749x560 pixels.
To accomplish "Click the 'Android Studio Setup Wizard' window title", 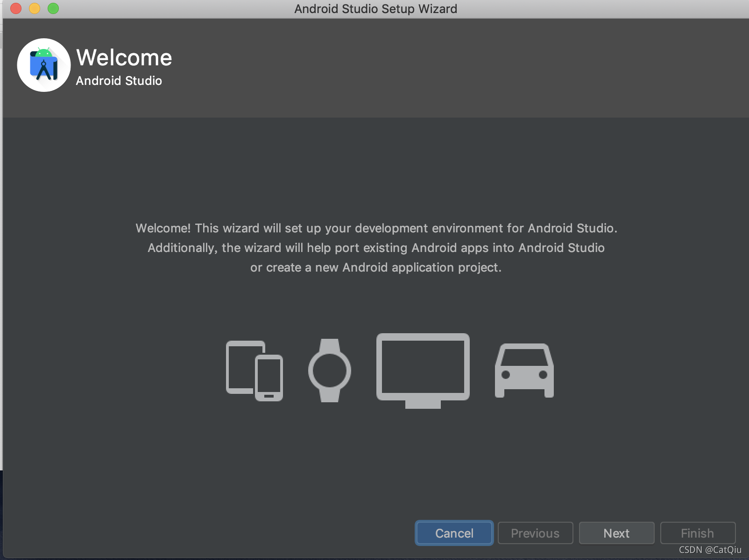I will [x=376, y=9].
